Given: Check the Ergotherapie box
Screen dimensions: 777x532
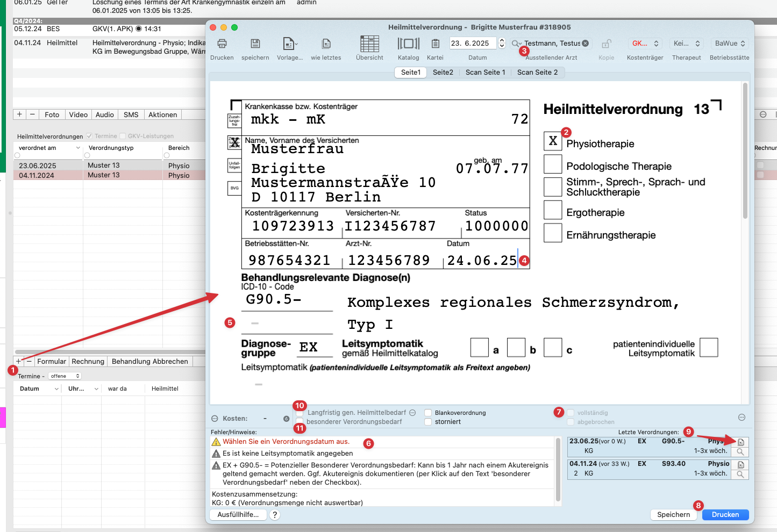Looking at the screenshot, I should click(553, 210).
